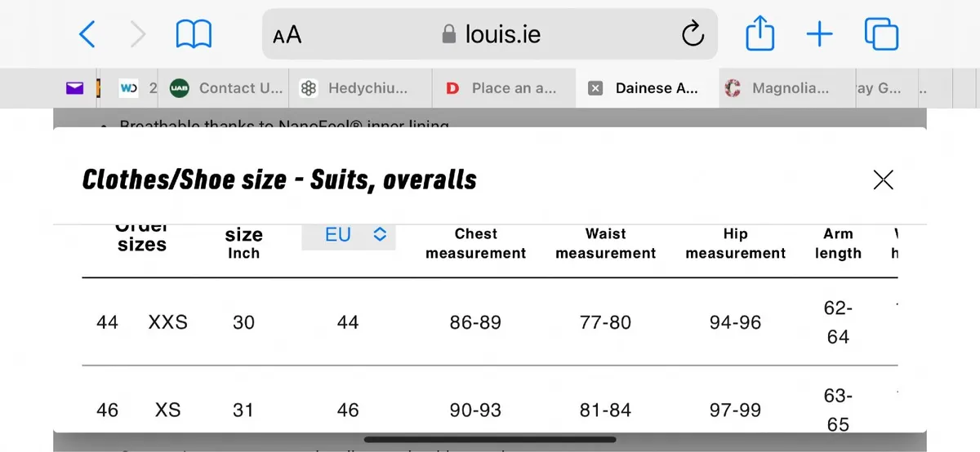Open the EU size standard dropdown
Viewport: 980px width, 452px height.
pos(349,235)
